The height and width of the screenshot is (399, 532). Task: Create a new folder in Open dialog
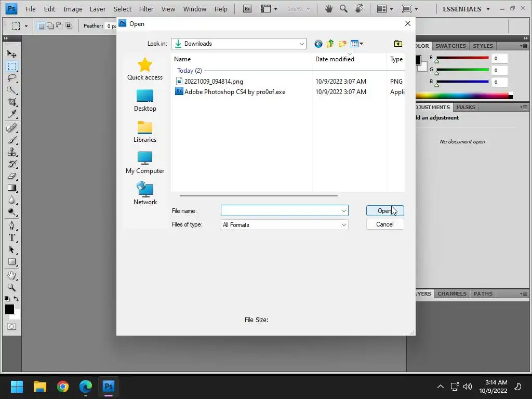pyautogui.click(x=342, y=44)
